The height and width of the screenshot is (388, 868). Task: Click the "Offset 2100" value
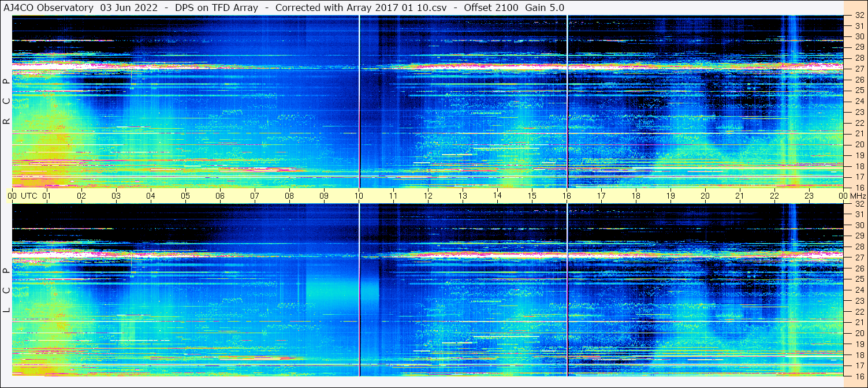point(491,8)
